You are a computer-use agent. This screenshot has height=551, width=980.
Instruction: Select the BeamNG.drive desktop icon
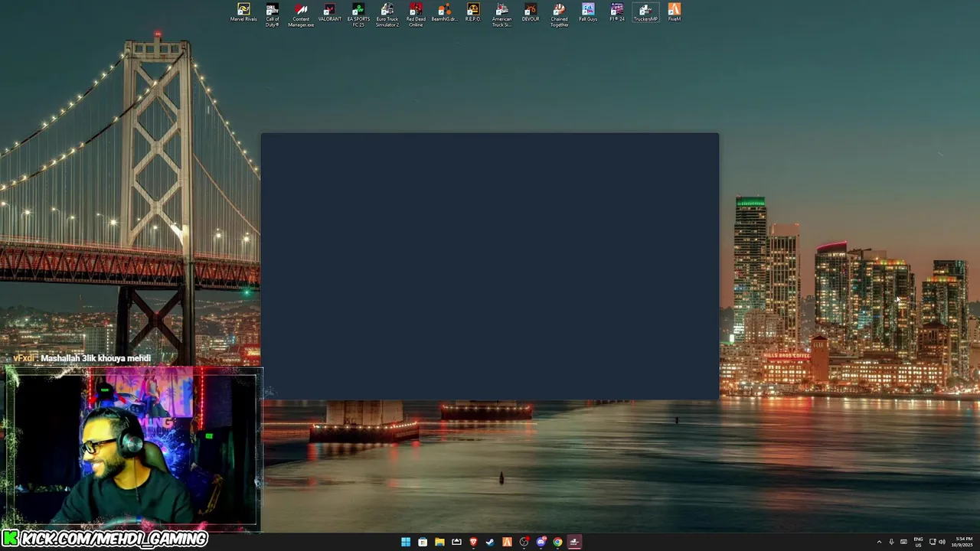444,13
